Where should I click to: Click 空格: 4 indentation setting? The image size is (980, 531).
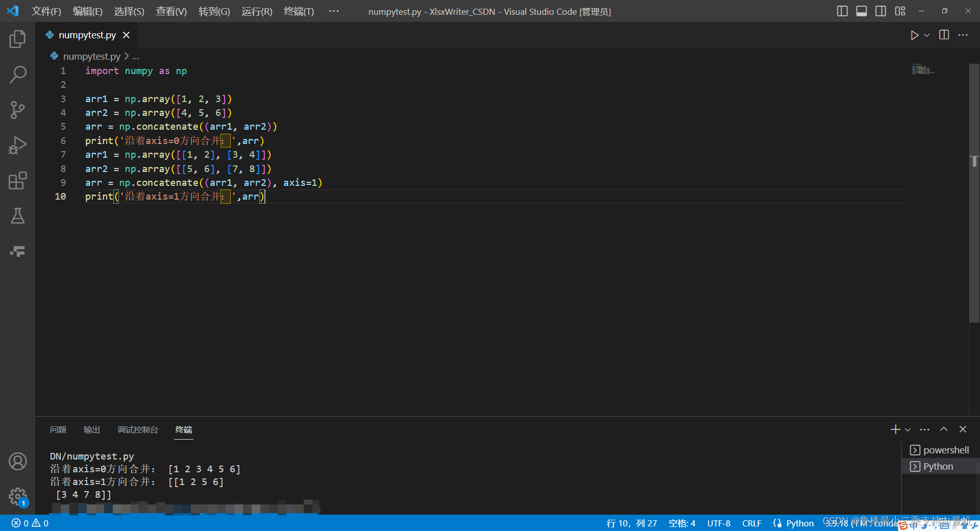(682, 523)
